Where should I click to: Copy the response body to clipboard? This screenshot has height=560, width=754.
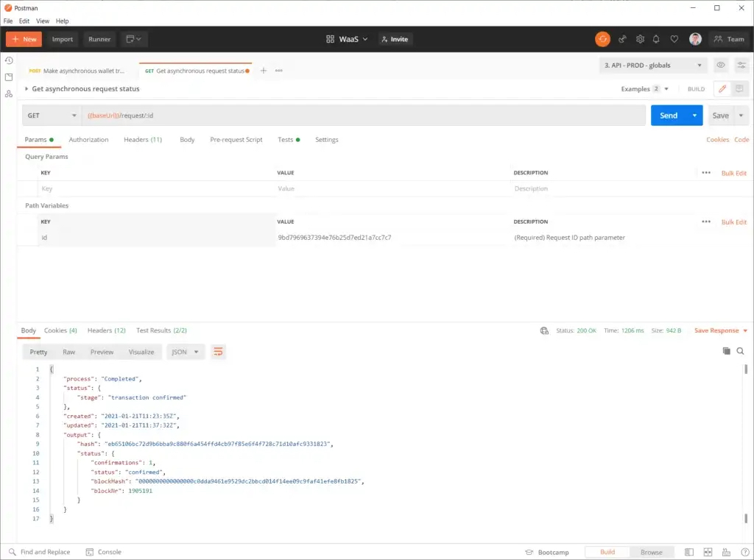point(727,351)
